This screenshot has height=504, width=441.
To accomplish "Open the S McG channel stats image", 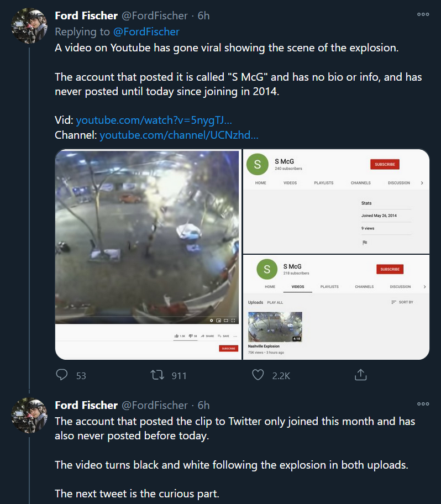I will 336,201.
